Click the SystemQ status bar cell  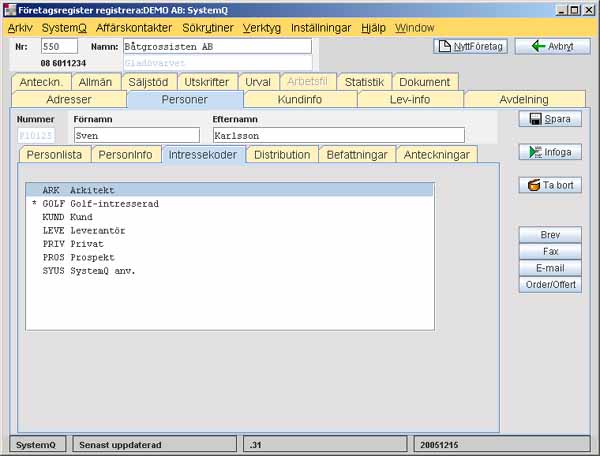click(x=37, y=445)
